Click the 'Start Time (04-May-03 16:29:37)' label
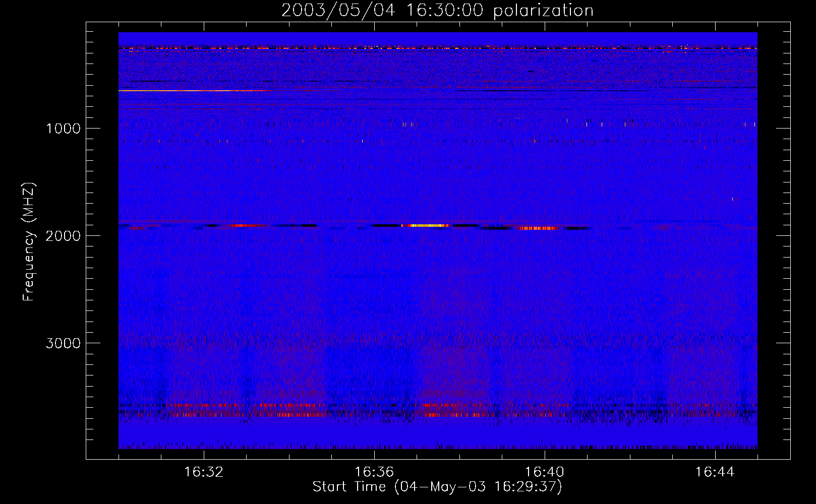The height and width of the screenshot is (504, 816). point(437,487)
